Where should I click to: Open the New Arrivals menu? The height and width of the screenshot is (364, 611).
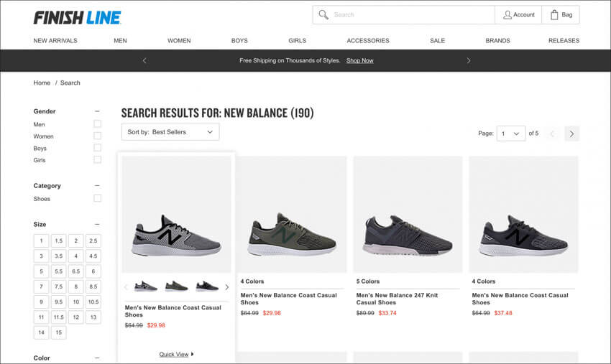tap(55, 40)
